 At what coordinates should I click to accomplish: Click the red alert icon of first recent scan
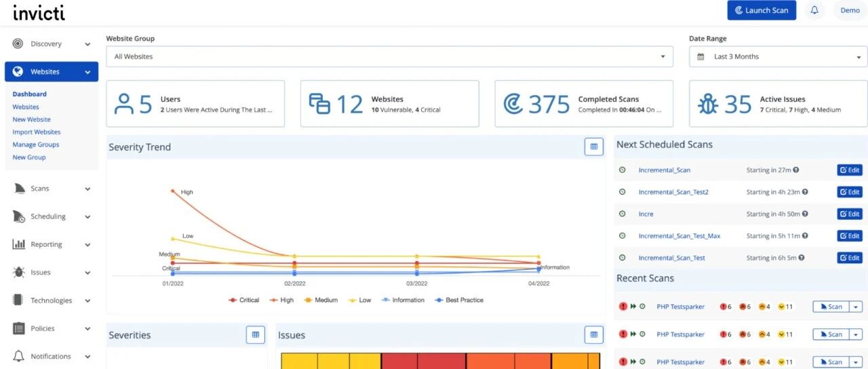tap(623, 307)
